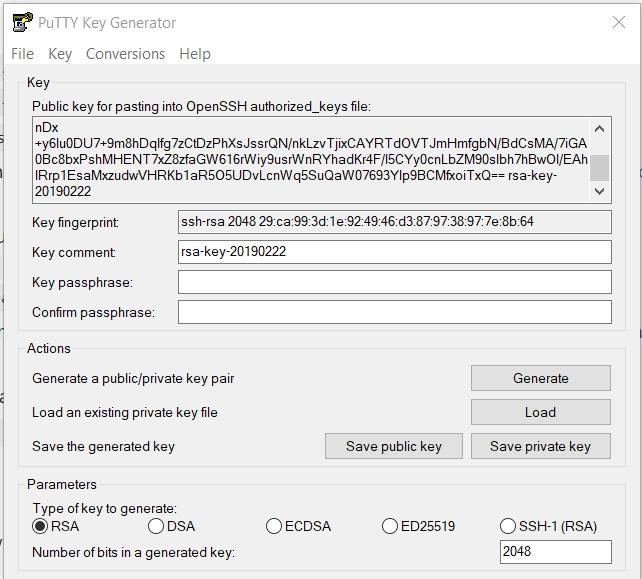Image resolution: width=642 pixels, height=579 pixels.
Task: Click the 'Actions' group label
Action: click(49, 348)
